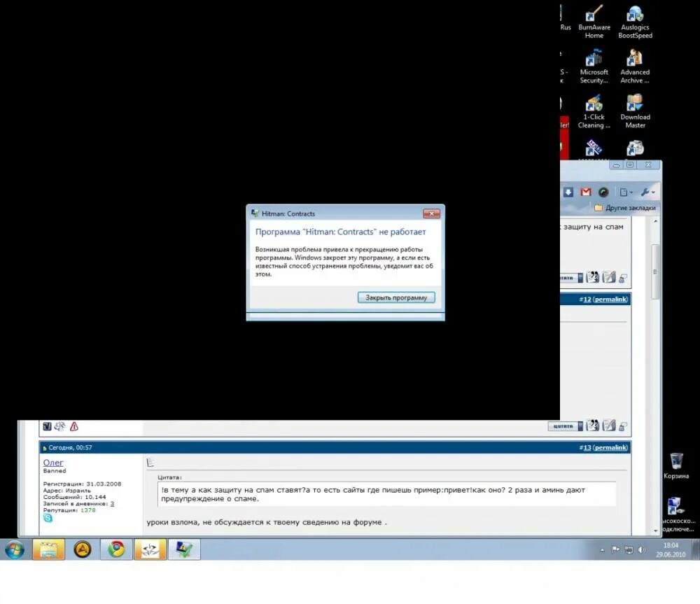Toggle the multi-quote icon above post #12
Image resolution: width=700 pixels, height=604 pixels.
(592, 276)
